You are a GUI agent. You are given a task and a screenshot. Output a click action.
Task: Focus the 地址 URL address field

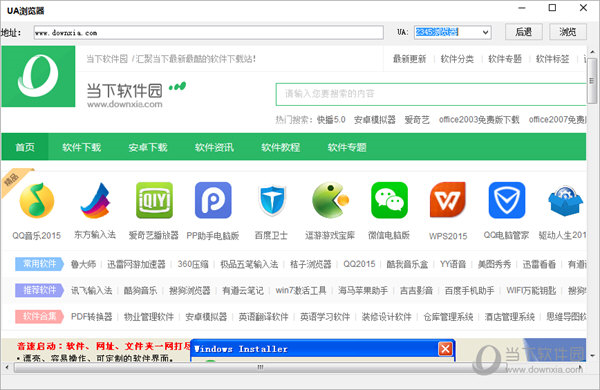209,32
